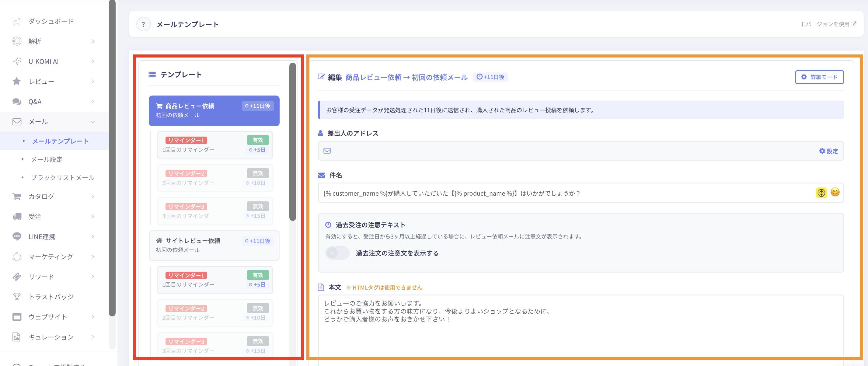The width and height of the screenshot is (868, 366).
Task: Click the リワード tag icon
Action: click(17, 277)
